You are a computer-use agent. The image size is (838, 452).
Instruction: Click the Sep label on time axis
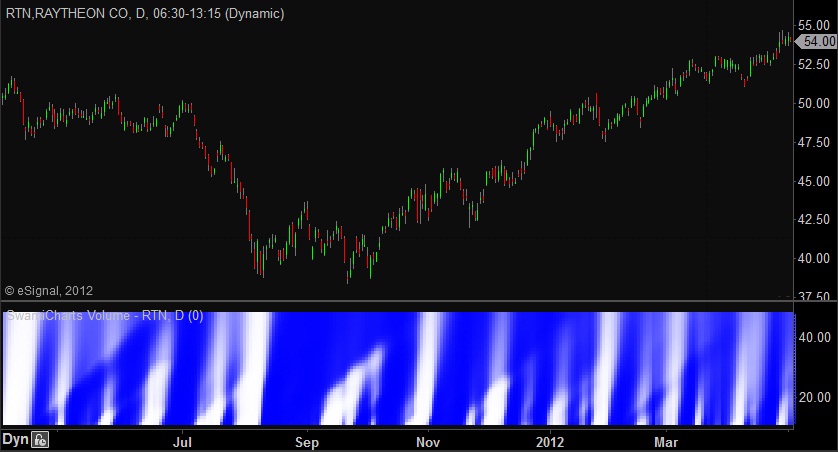[307, 442]
